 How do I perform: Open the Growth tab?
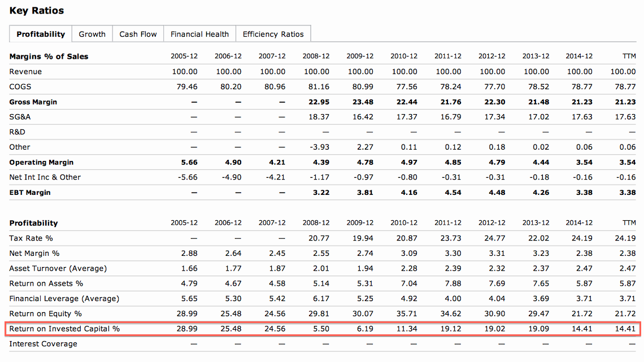[92, 34]
